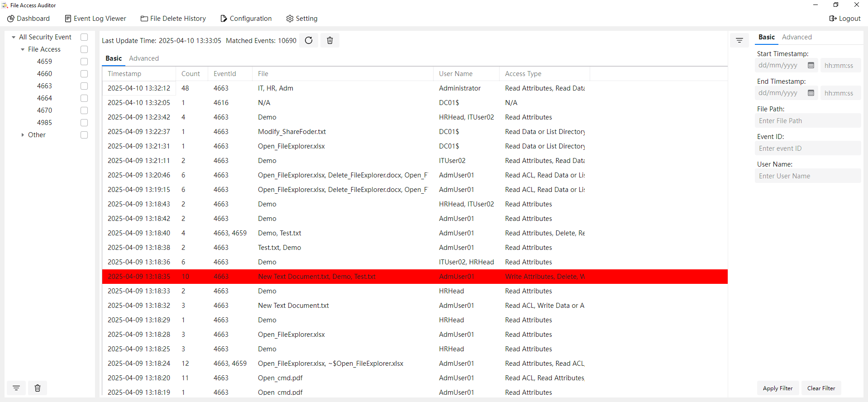Collapse the All Security Event node
This screenshot has height=402, width=868.
coord(14,37)
